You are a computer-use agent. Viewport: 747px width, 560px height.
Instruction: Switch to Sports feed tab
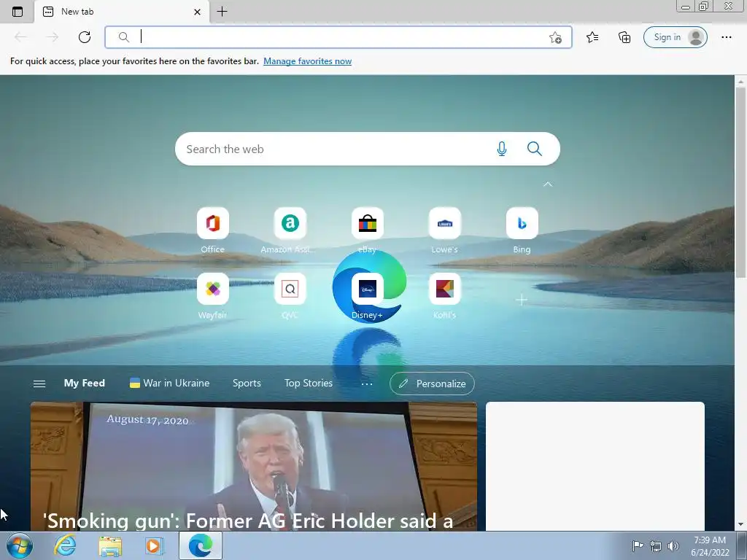pyautogui.click(x=247, y=384)
